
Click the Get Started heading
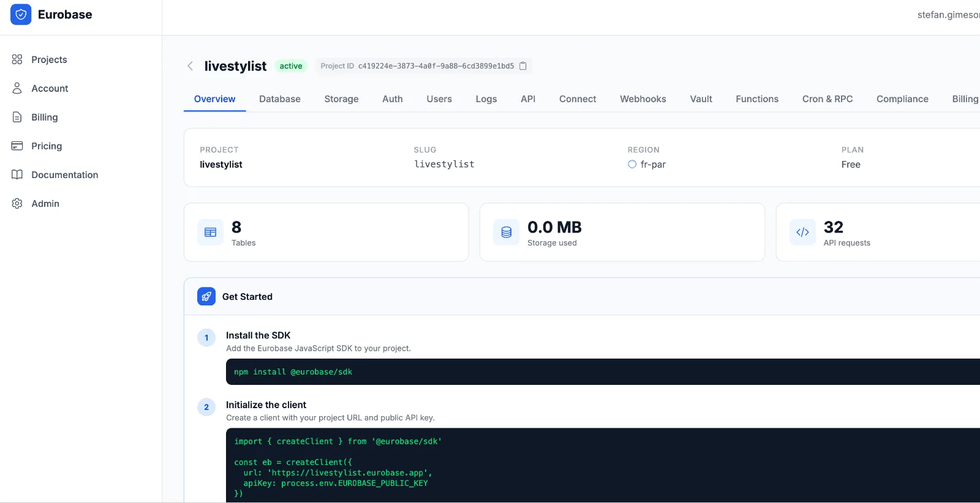tap(247, 297)
